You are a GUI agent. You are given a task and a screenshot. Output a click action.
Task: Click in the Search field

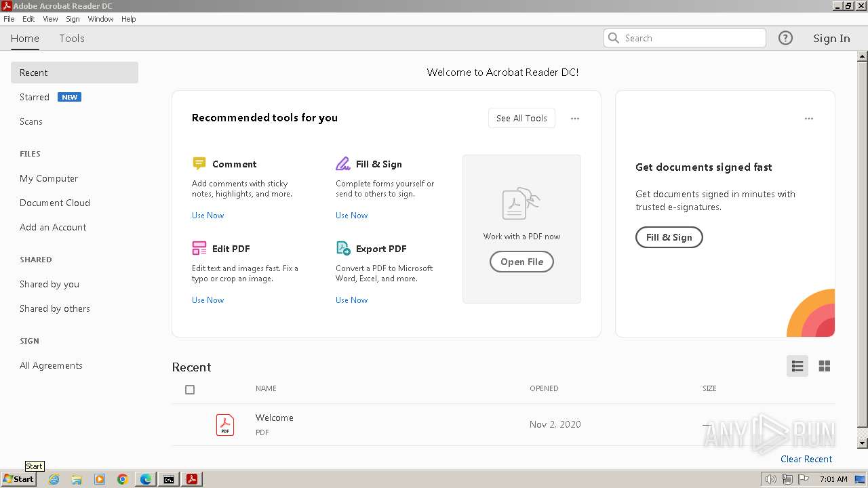point(685,38)
